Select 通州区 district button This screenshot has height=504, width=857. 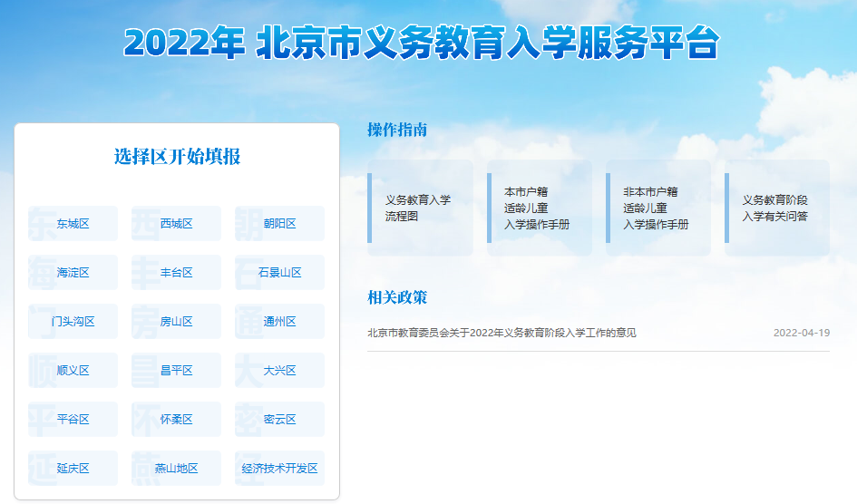click(279, 321)
